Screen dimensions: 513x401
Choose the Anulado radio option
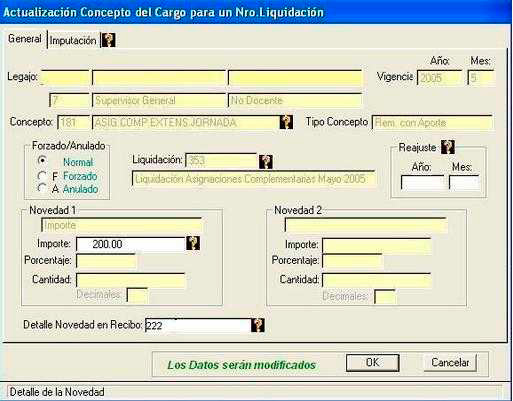pyautogui.click(x=42, y=188)
